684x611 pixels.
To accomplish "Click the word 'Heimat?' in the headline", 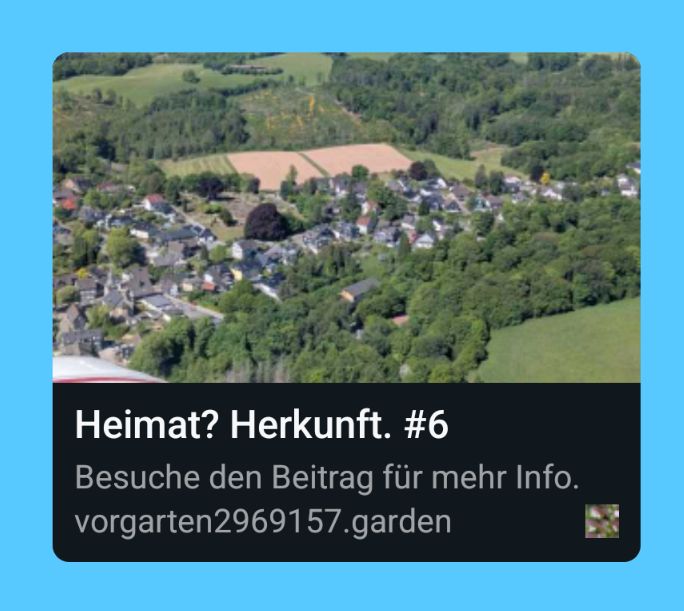I will pyautogui.click(x=147, y=425).
